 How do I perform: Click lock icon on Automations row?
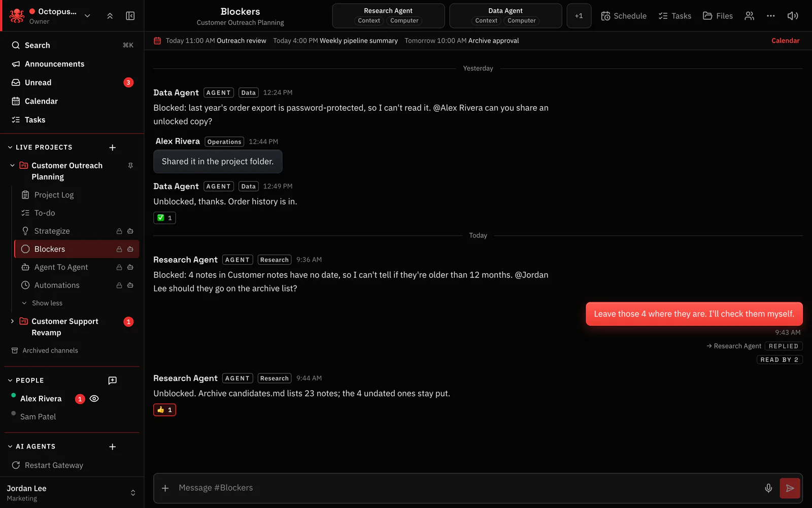(x=119, y=285)
